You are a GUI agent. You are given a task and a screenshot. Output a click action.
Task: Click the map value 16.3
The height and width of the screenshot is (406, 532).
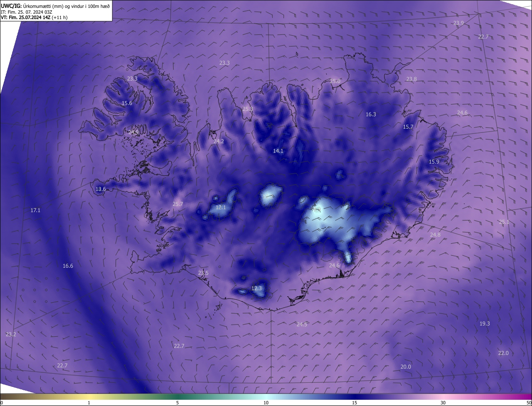tap(371, 115)
